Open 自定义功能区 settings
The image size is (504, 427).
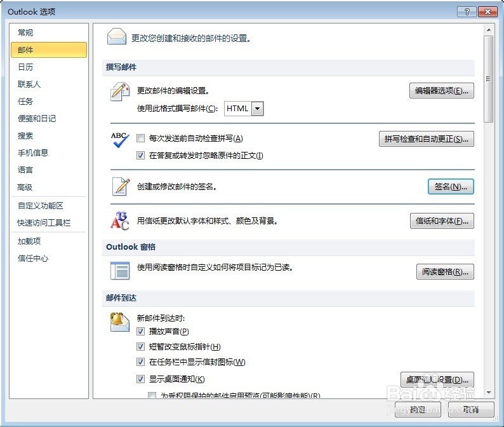(x=49, y=206)
